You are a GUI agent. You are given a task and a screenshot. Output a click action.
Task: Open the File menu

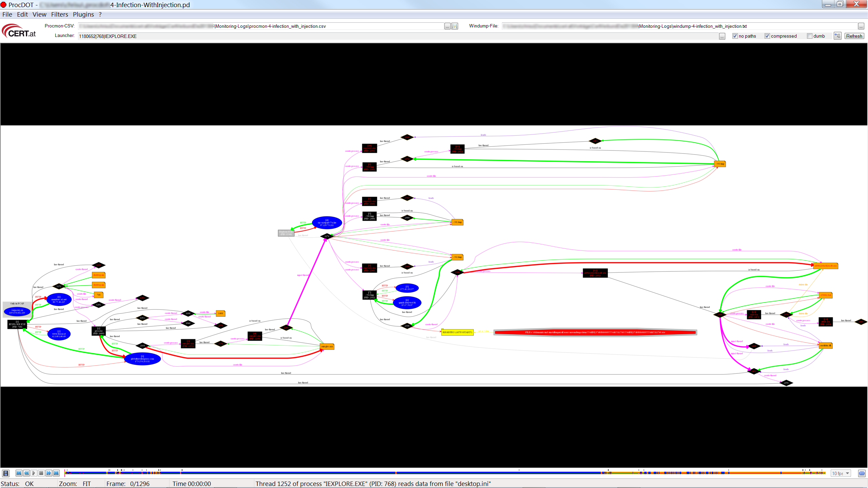click(x=7, y=14)
